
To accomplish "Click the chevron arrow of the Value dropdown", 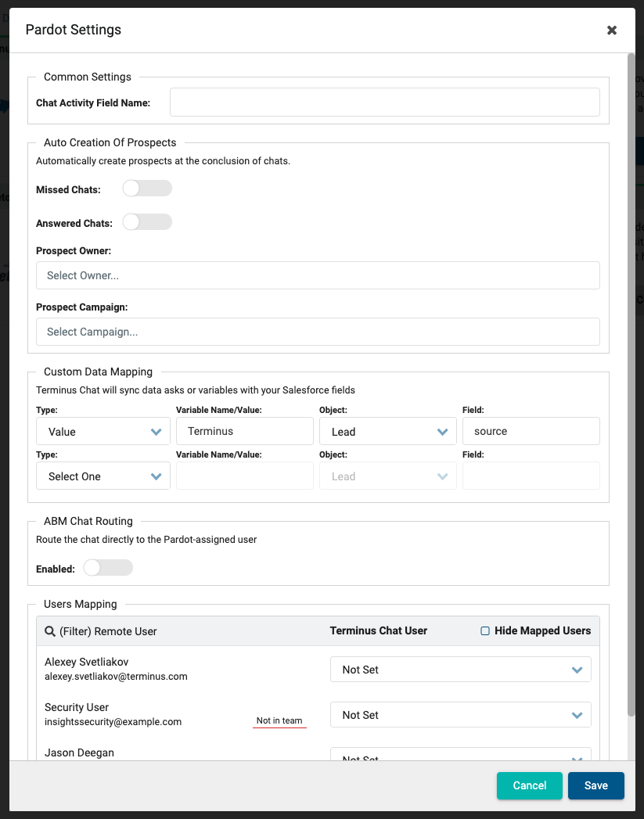I will [157, 432].
